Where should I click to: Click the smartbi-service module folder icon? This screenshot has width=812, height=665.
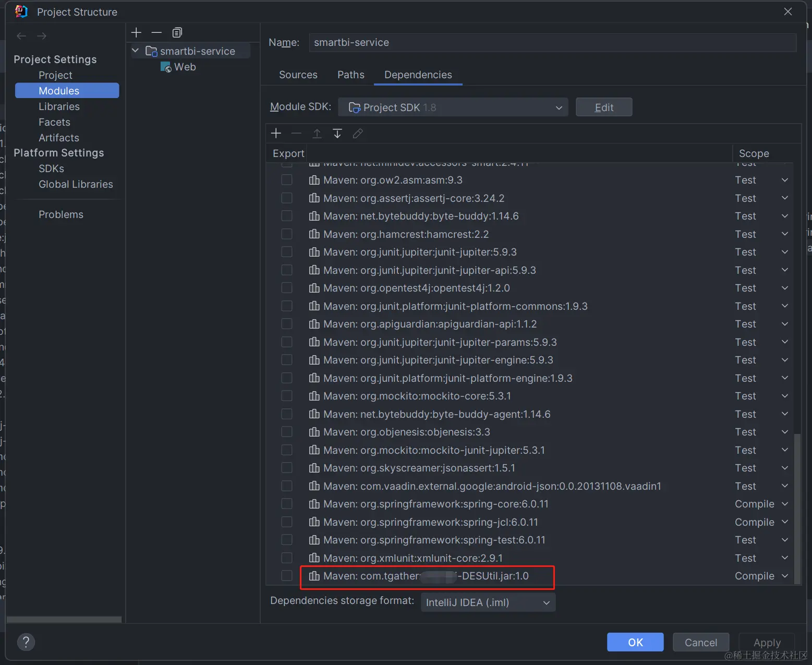[151, 51]
